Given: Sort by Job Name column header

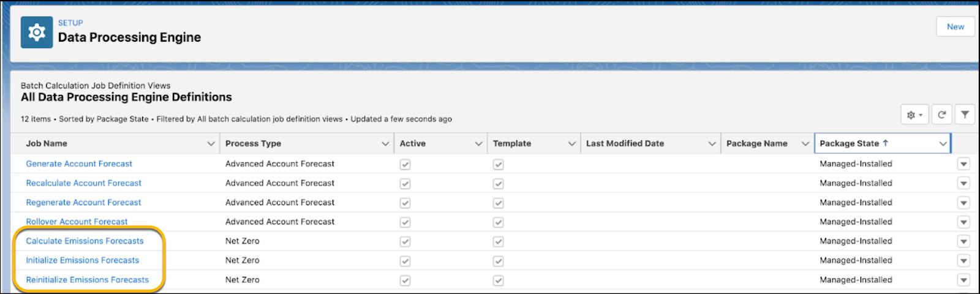Looking at the screenshot, I should coord(47,143).
